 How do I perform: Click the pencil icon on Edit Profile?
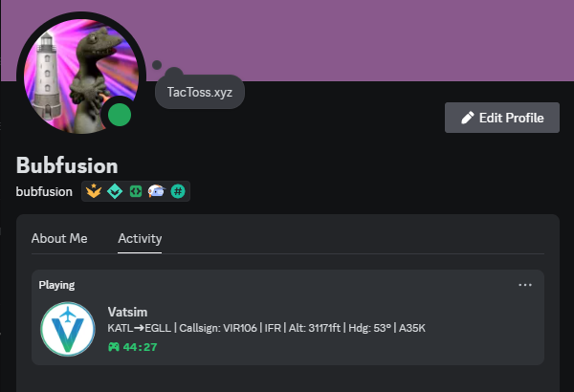click(x=468, y=118)
